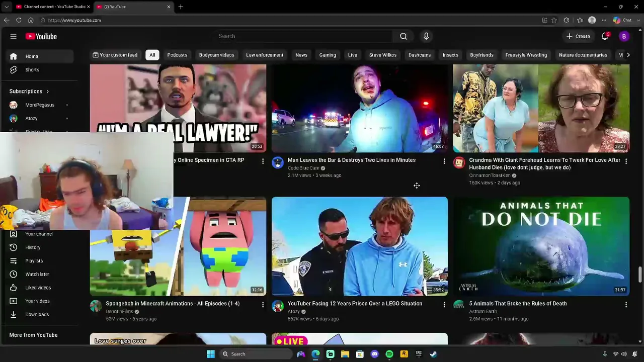Start voice search with the microphone
This screenshot has height=362, width=644.
click(426, 36)
